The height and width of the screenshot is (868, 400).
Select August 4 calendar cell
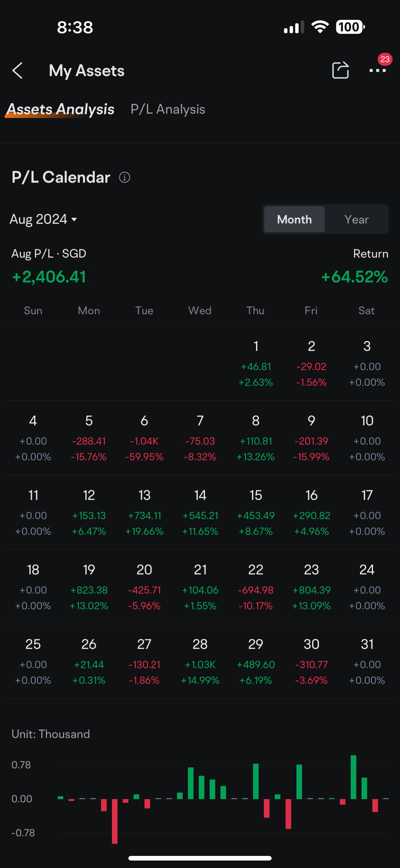pyautogui.click(x=33, y=438)
